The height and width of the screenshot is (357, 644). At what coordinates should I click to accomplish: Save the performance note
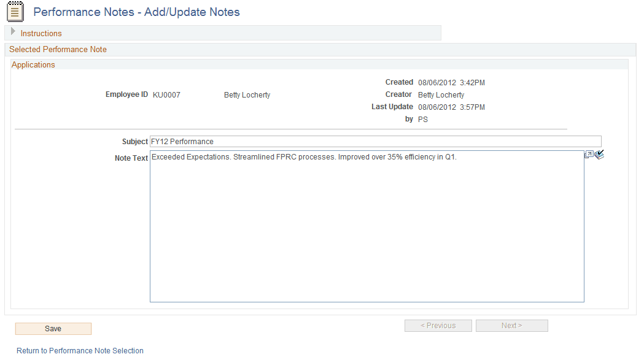tap(53, 328)
